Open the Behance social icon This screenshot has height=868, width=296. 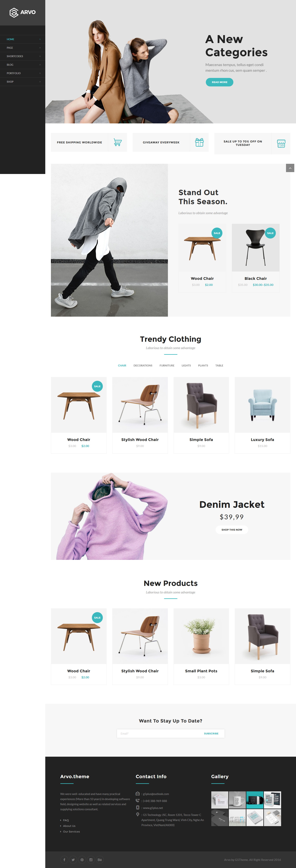coord(100,859)
